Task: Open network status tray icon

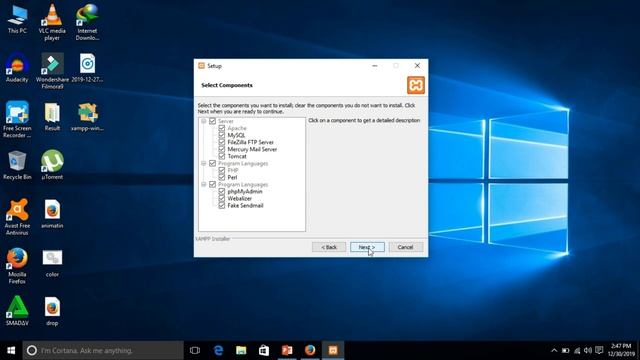Action: click(577, 351)
